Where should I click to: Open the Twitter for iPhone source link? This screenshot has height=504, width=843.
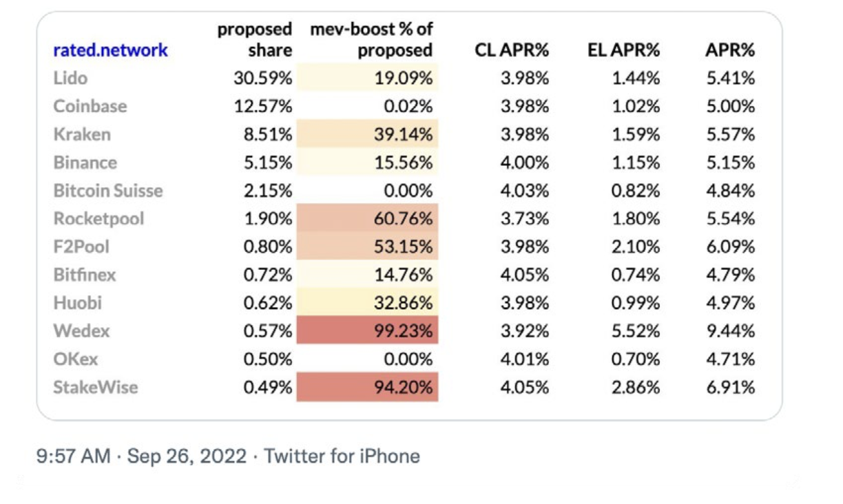(342, 456)
